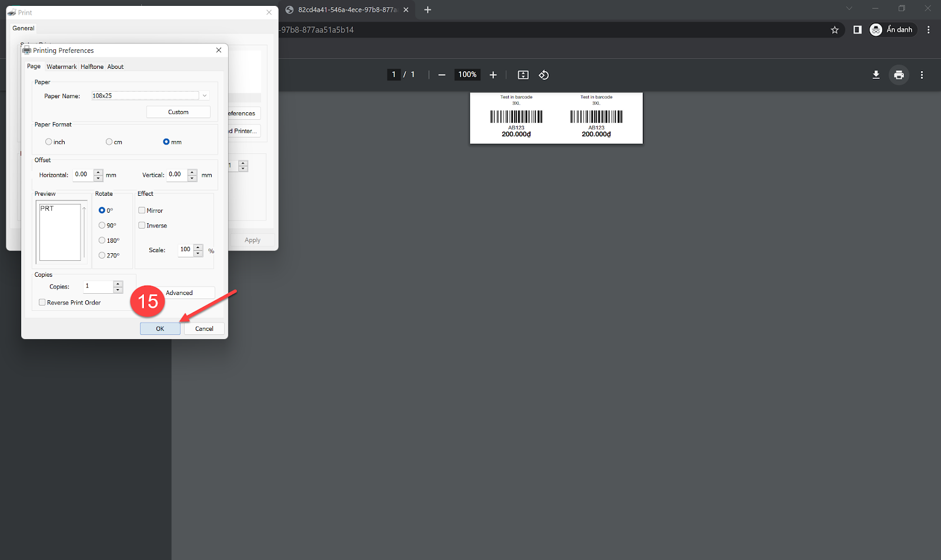Screen dimensions: 941x560
Task: Click the rotate counterclockwise icon
Action: coord(543,75)
